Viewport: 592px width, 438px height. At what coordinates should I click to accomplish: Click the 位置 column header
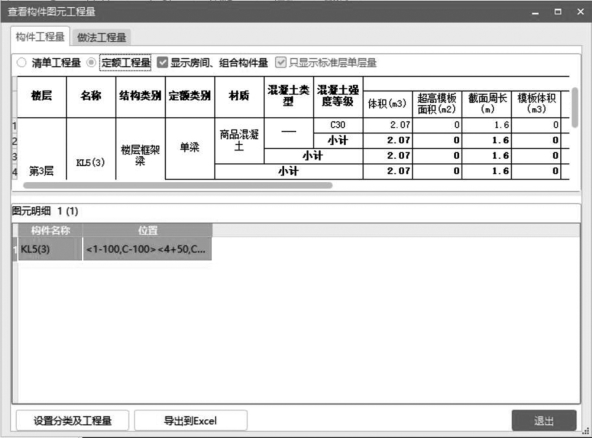click(x=147, y=230)
